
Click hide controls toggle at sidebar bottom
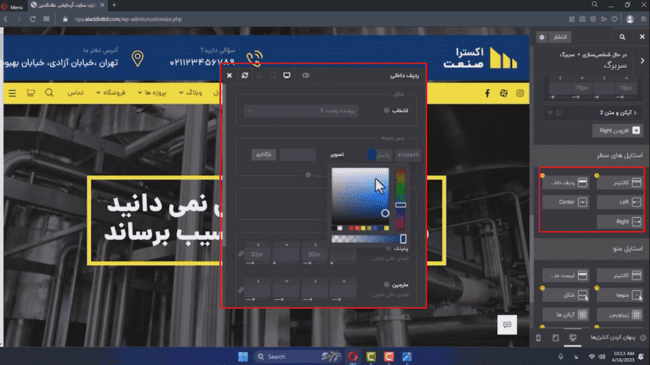(618, 338)
